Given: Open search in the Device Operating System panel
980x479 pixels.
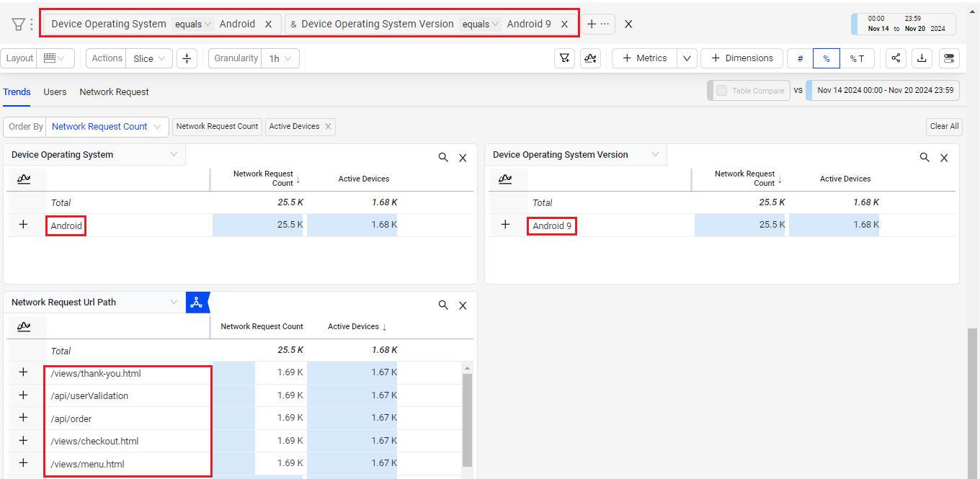Looking at the screenshot, I should point(443,158).
